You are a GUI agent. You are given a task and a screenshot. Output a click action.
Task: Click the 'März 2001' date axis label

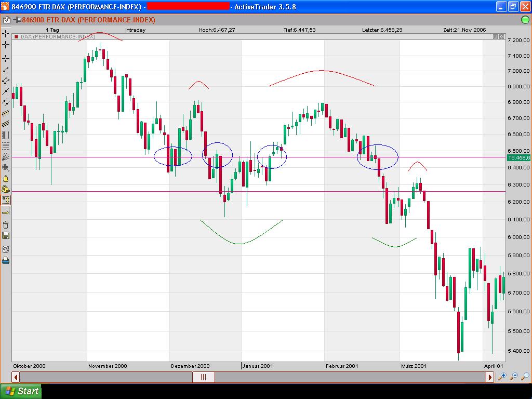click(x=414, y=366)
